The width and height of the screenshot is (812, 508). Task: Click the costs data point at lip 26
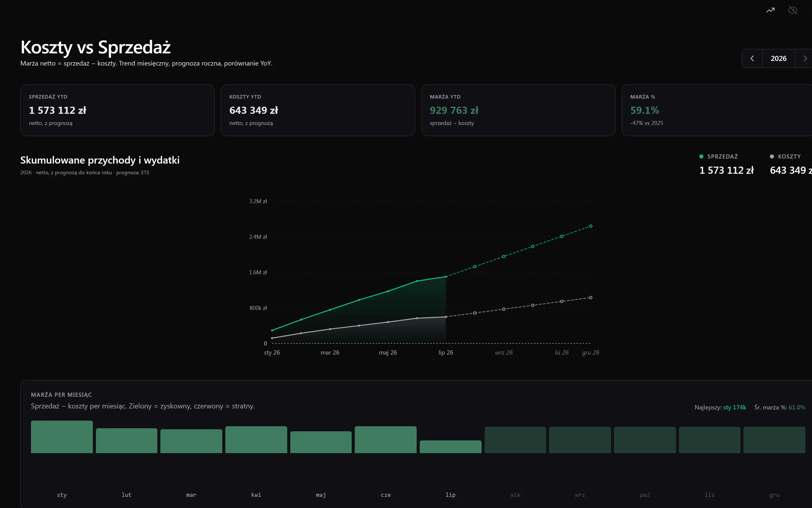(446, 317)
